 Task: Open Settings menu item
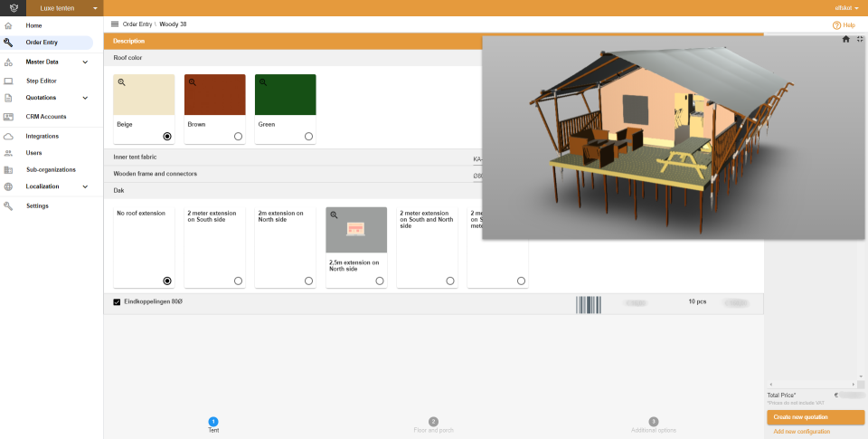(38, 205)
